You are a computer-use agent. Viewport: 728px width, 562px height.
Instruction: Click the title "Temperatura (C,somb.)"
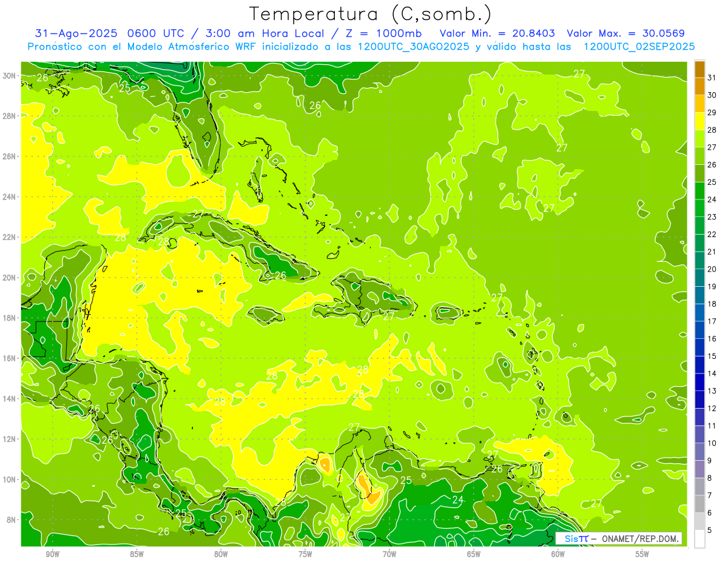pos(371,14)
